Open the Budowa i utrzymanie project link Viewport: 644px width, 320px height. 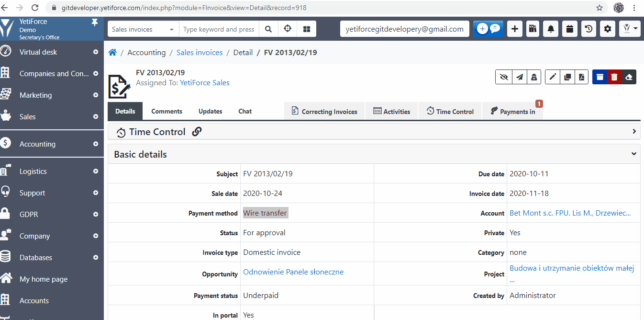tap(572, 274)
